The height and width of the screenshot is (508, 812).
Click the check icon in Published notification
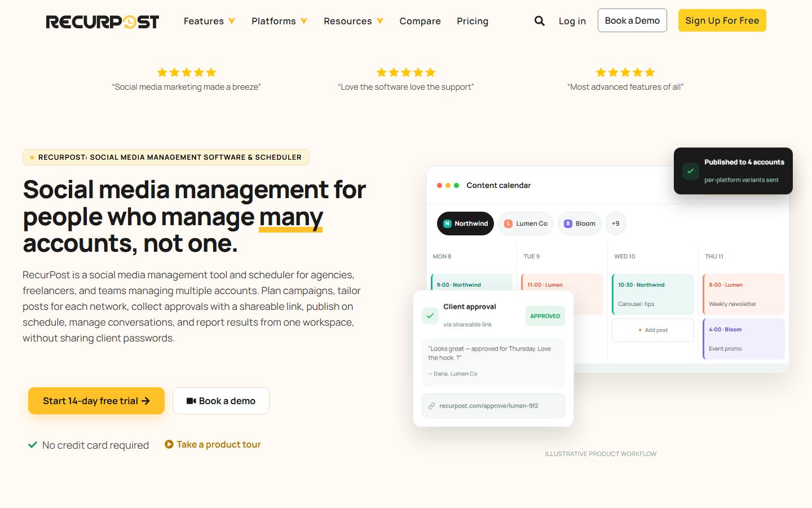691,171
